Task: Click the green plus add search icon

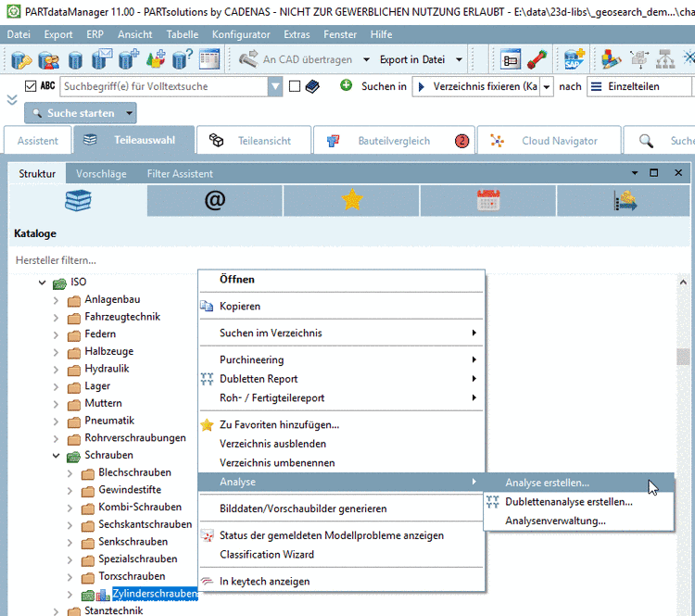Action: pos(346,85)
